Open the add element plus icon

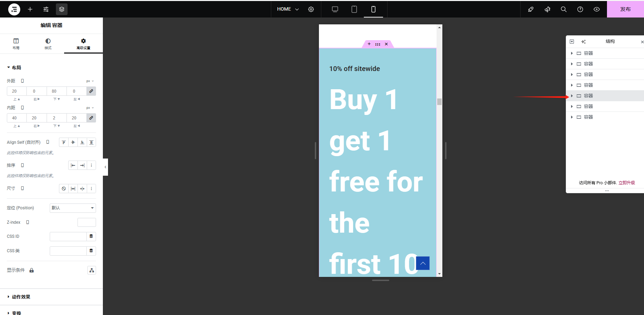pos(30,9)
